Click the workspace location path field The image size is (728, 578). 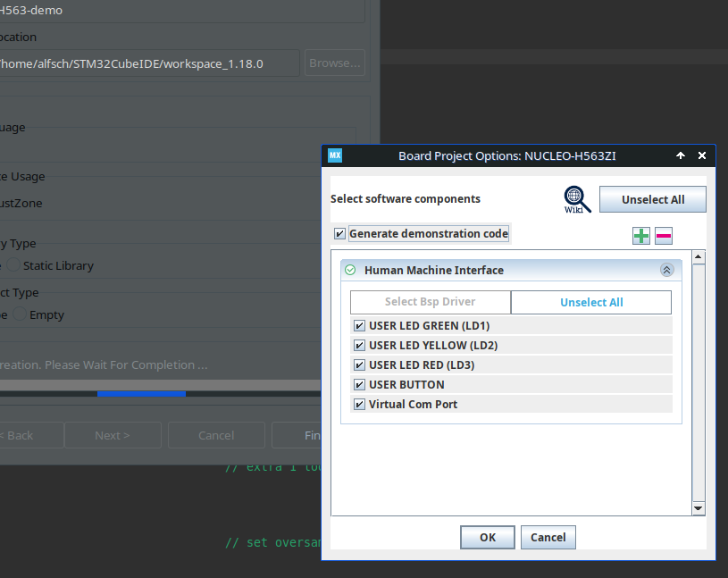[x=148, y=63]
